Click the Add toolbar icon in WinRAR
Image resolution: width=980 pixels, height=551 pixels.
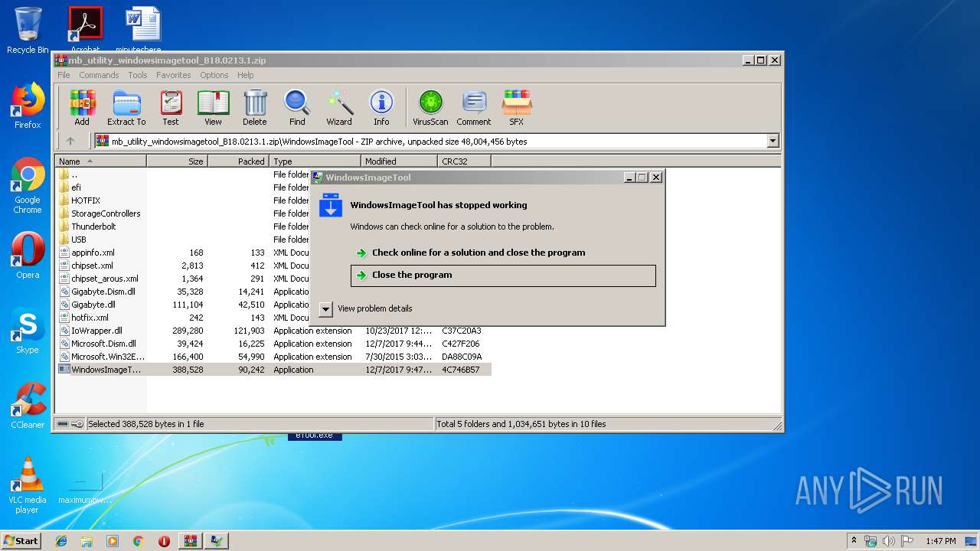coord(82,108)
